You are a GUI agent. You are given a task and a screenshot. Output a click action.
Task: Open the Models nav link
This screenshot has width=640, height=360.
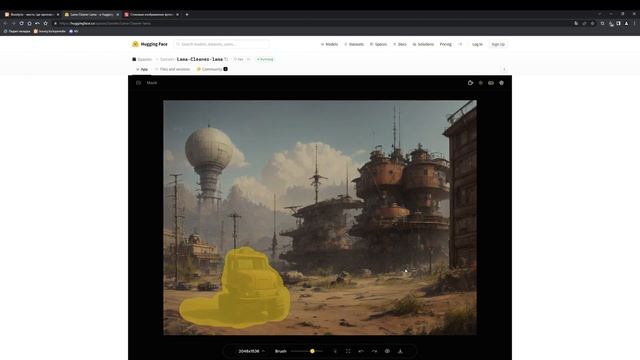point(329,44)
